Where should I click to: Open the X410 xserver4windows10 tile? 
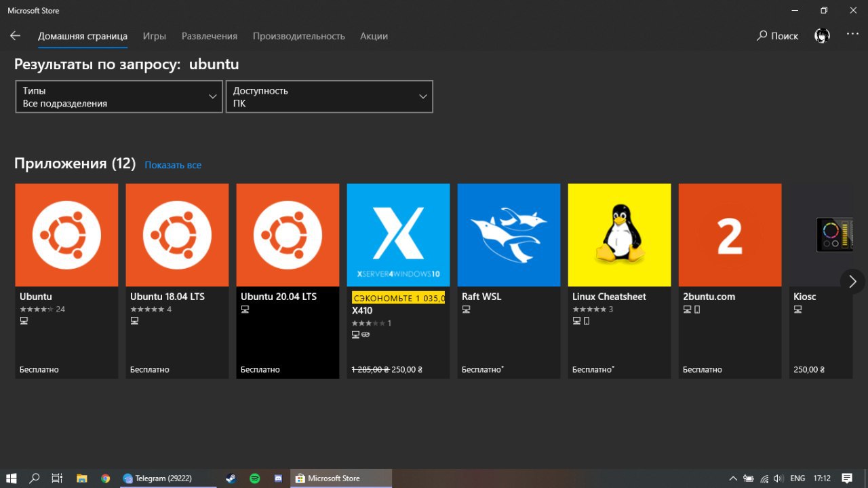tap(398, 235)
